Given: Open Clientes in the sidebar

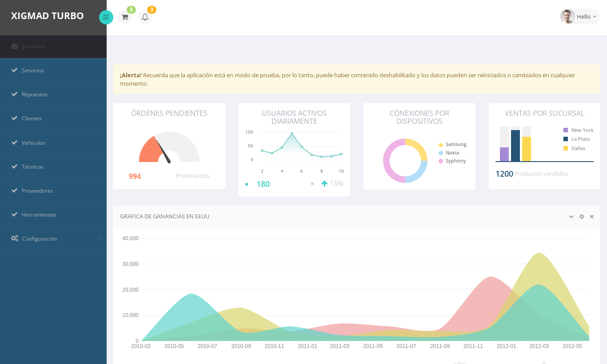Looking at the screenshot, I should 53,119.
